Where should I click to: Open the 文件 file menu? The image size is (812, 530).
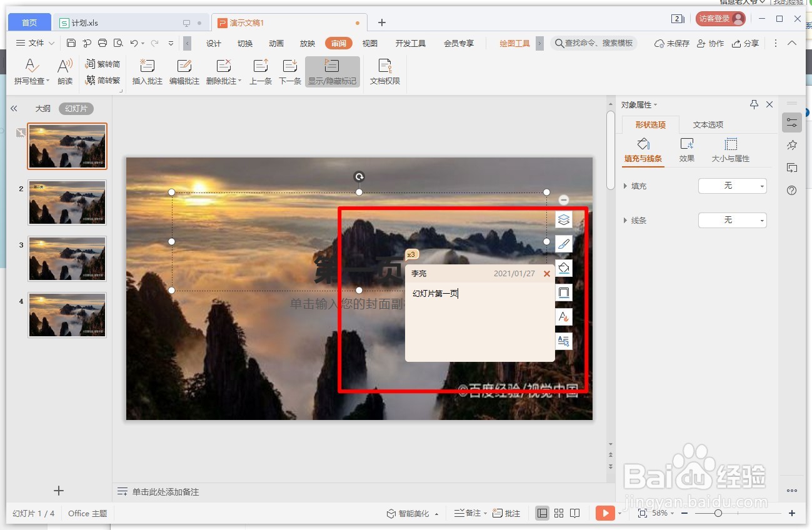tap(35, 43)
